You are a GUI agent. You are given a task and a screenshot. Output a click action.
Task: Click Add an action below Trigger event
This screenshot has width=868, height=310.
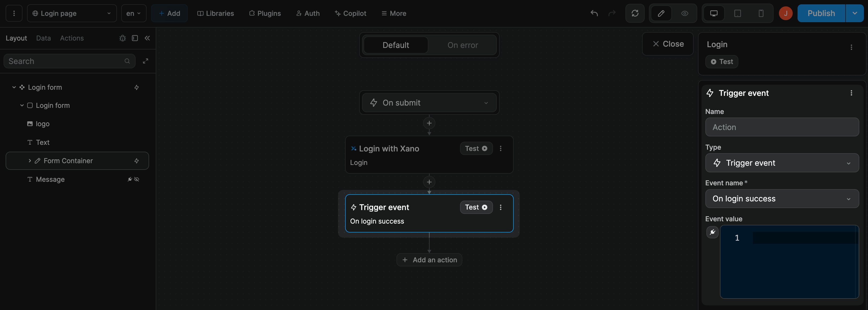click(x=429, y=260)
